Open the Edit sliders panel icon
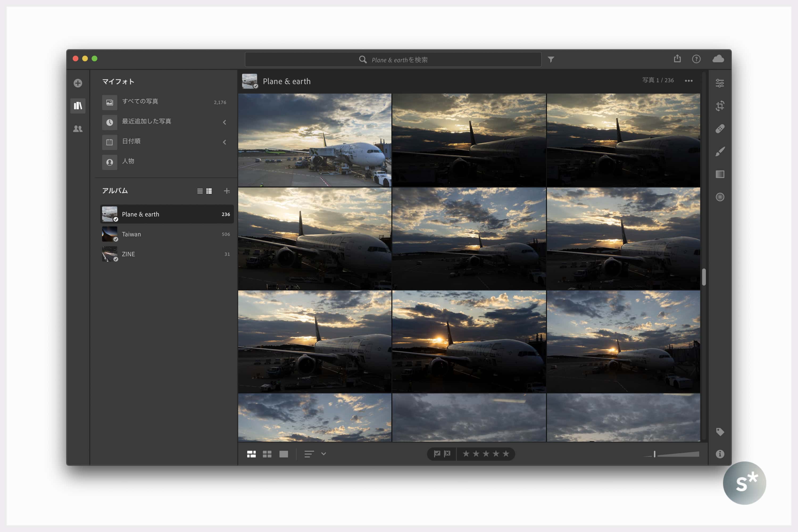The width and height of the screenshot is (798, 532). tap(720, 83)
